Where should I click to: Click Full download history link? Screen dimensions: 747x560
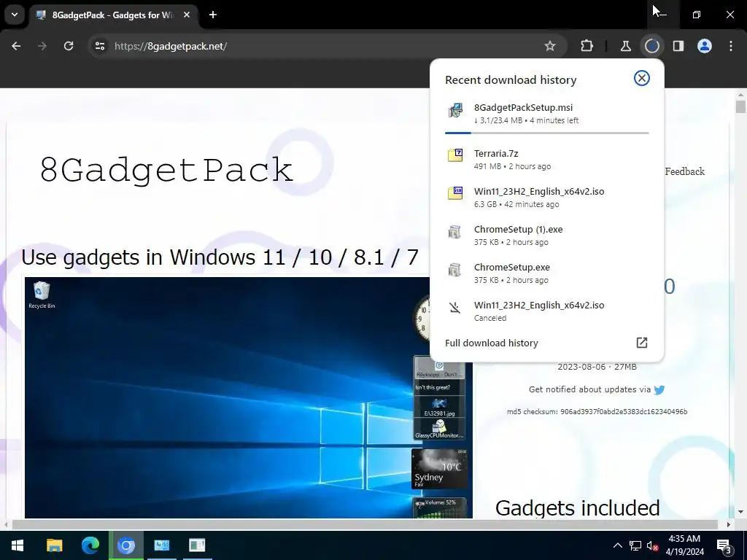pyautogui.click(x=491, y=343)
